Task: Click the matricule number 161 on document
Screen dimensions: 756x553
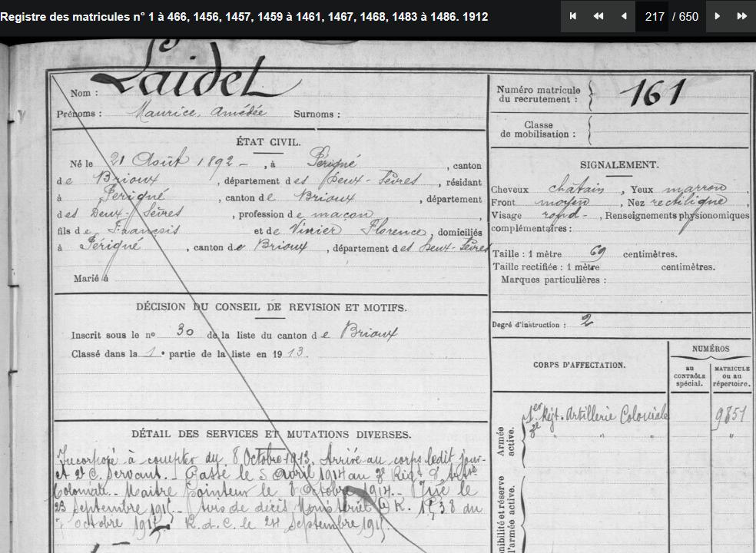Action: (x=652, y=94)
